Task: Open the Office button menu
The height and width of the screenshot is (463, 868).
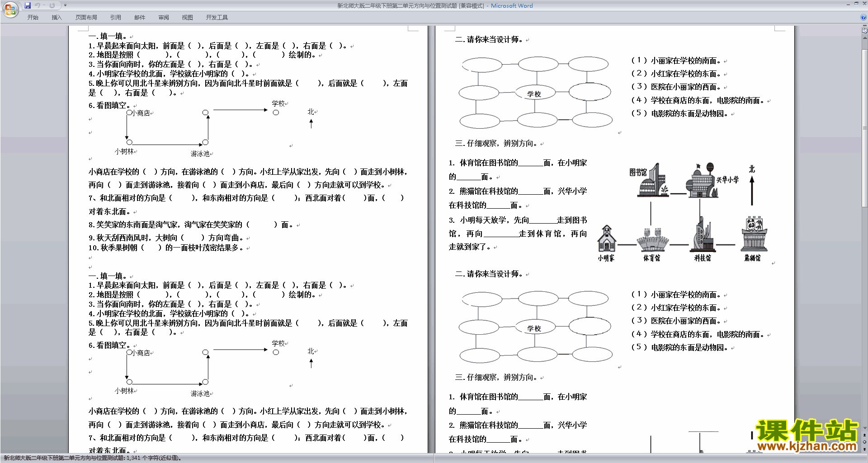Action: pyautogui.click(x=10, y=9)
